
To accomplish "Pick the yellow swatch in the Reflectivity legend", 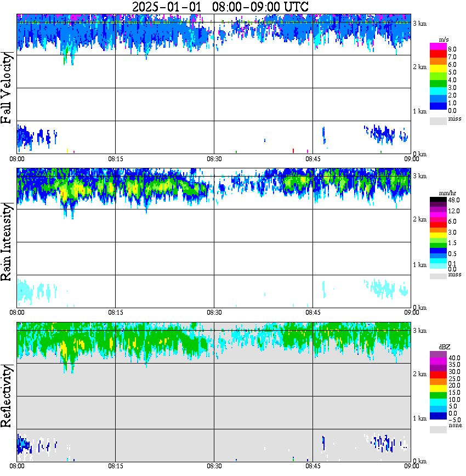I will 438,388.
